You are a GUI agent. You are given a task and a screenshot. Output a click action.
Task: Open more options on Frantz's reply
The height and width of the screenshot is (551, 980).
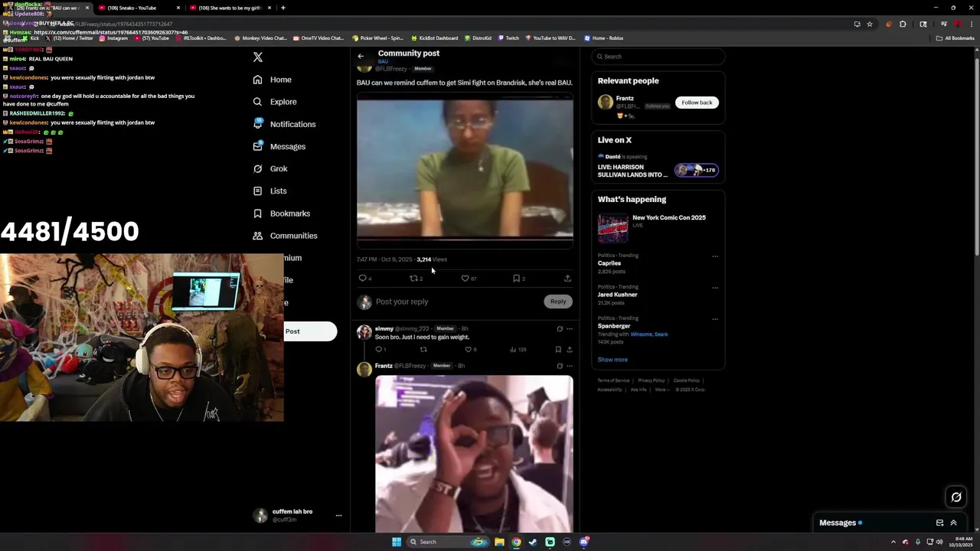click(570, 366)
